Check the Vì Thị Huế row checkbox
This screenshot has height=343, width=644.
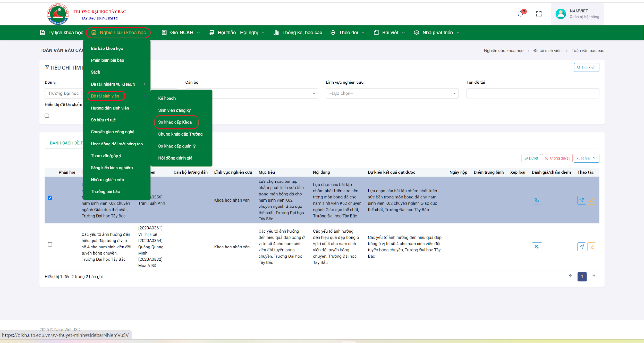pos(50,244)
